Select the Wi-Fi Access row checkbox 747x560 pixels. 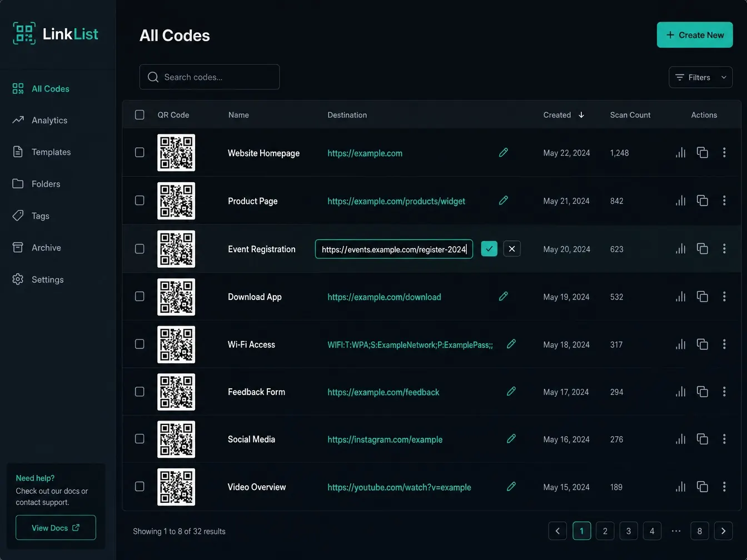(x=140, y=344)
